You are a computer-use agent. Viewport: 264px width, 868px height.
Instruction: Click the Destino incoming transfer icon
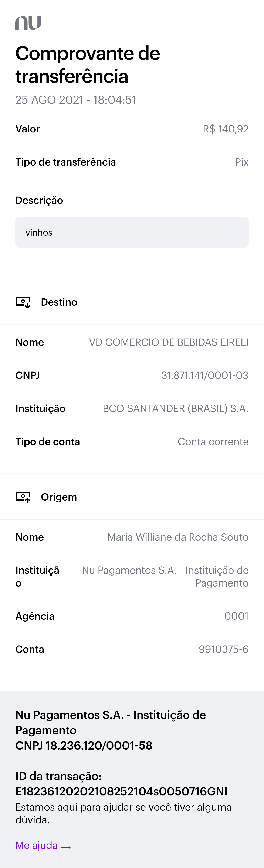click(x=23, y=302)
